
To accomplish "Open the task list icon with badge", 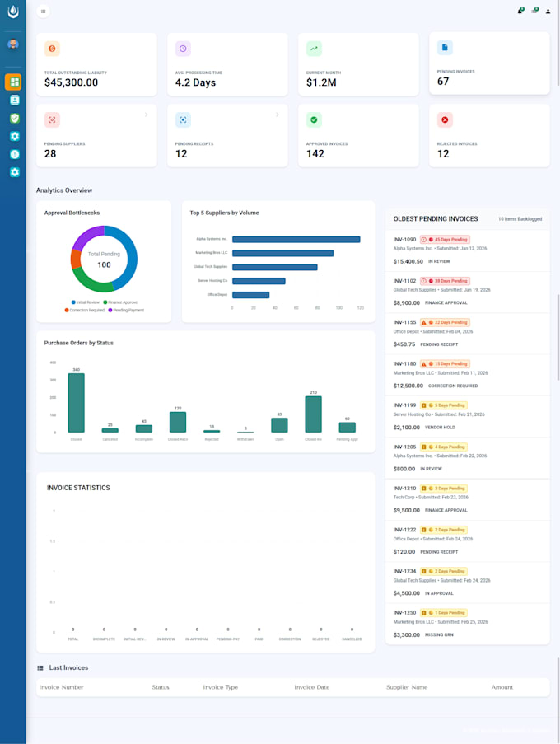I will tap(534, 12).
